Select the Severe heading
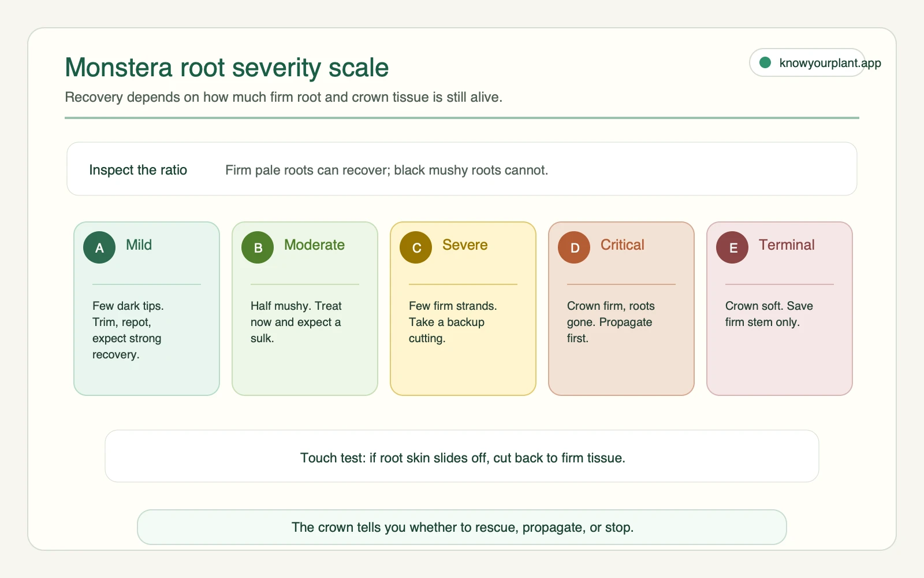This screenshot has height=578, width=924. (x=465, y=244)
